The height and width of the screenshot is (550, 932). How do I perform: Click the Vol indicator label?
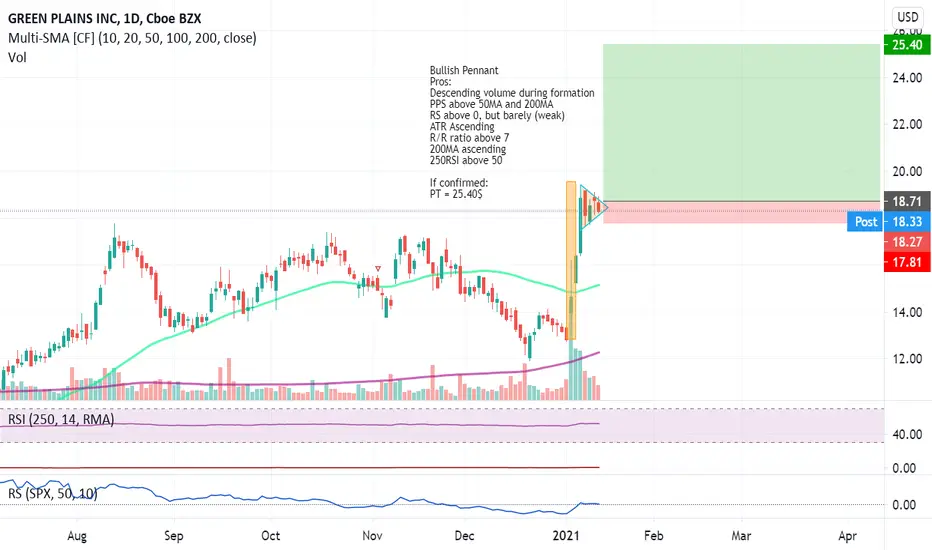17,58
